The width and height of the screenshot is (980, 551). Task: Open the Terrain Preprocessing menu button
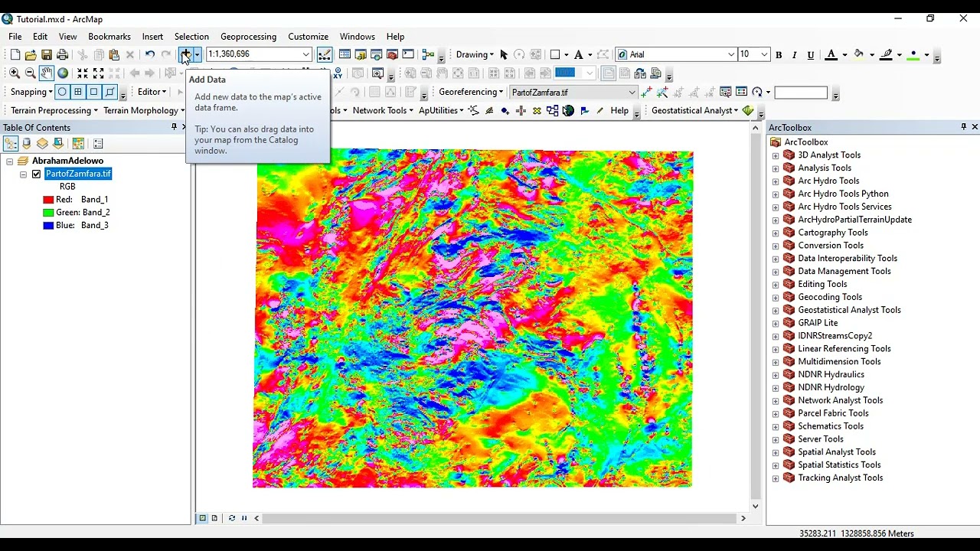54,111
